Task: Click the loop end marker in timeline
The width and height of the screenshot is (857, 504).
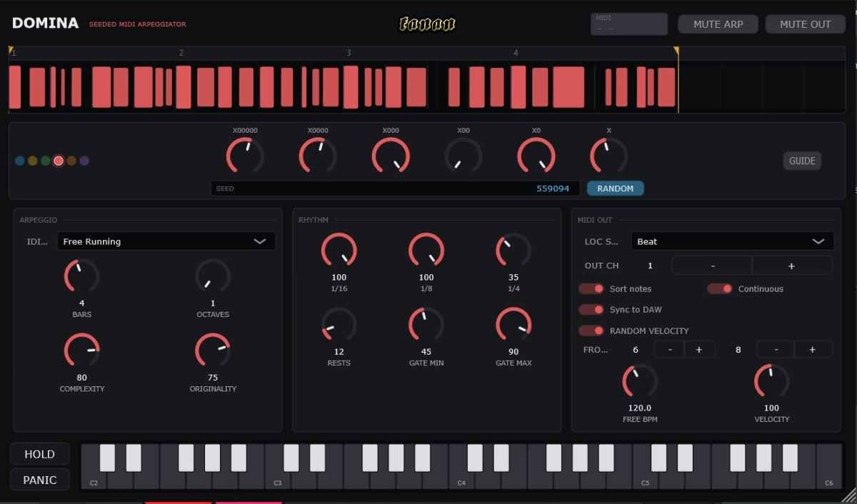Action: point(676,50)
